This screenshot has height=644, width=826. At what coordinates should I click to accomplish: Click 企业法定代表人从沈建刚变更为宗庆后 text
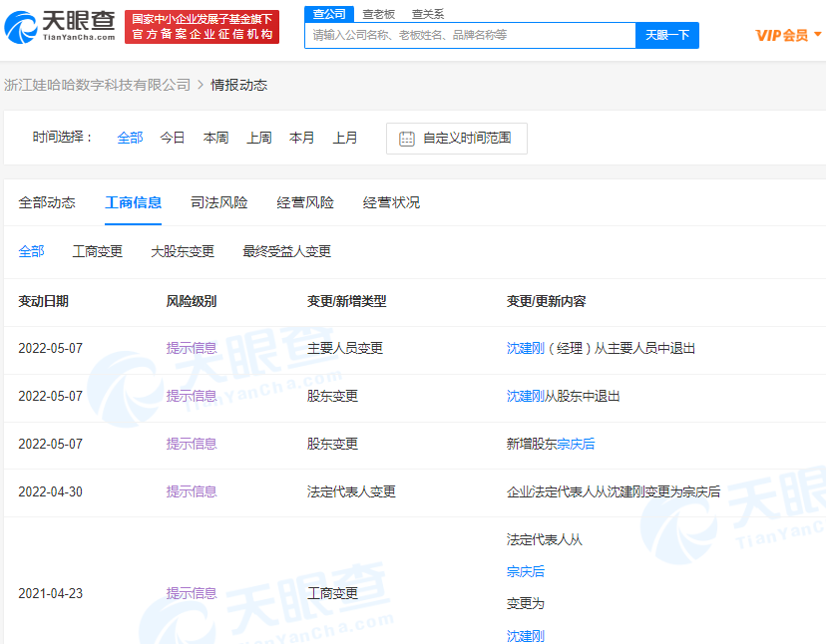click(x=614, y=491)
